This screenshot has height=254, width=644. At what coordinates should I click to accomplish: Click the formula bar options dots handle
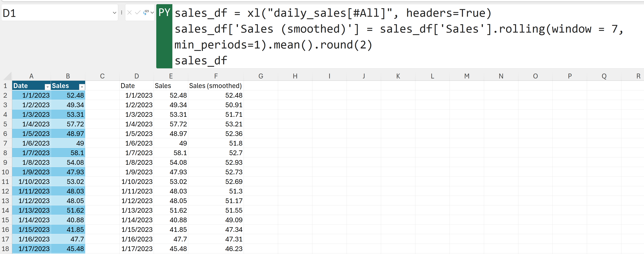(121, 13)
